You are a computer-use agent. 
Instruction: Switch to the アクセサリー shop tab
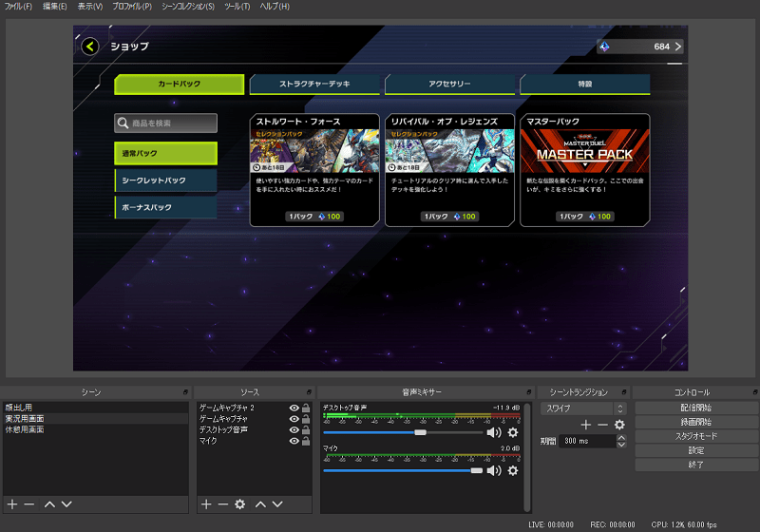449,85
